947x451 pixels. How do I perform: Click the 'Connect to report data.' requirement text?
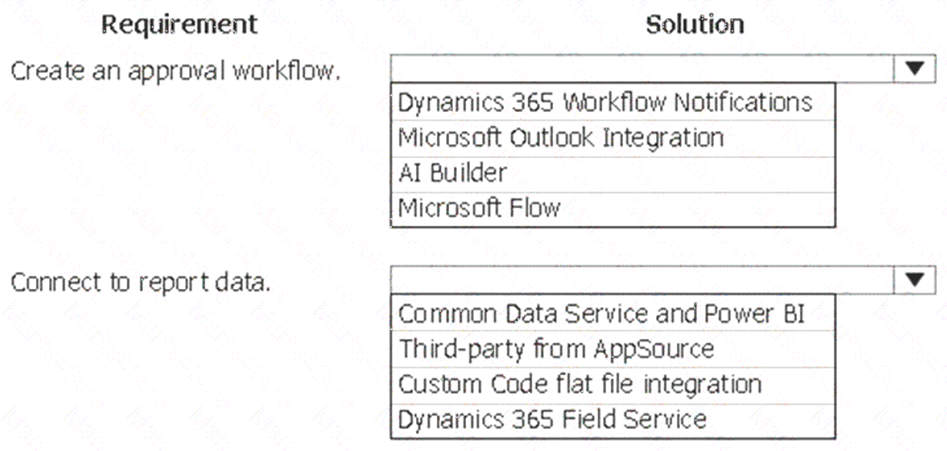(140, 283)
